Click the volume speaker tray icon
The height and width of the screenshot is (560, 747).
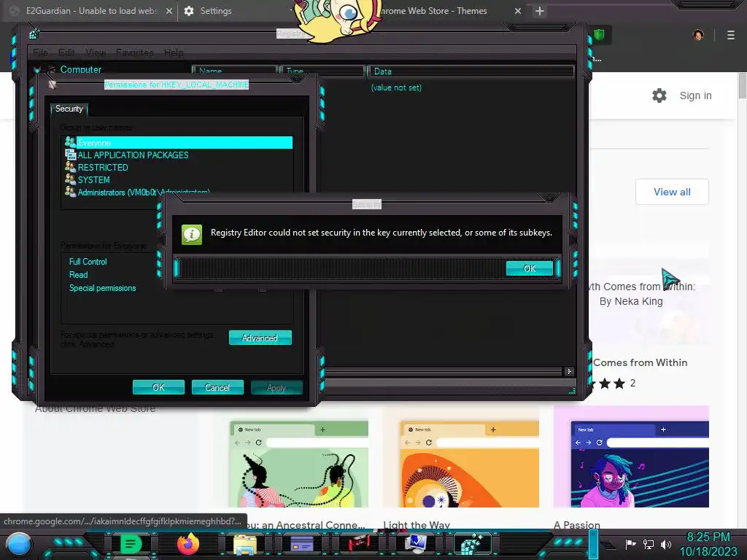(x=666, y=544)
